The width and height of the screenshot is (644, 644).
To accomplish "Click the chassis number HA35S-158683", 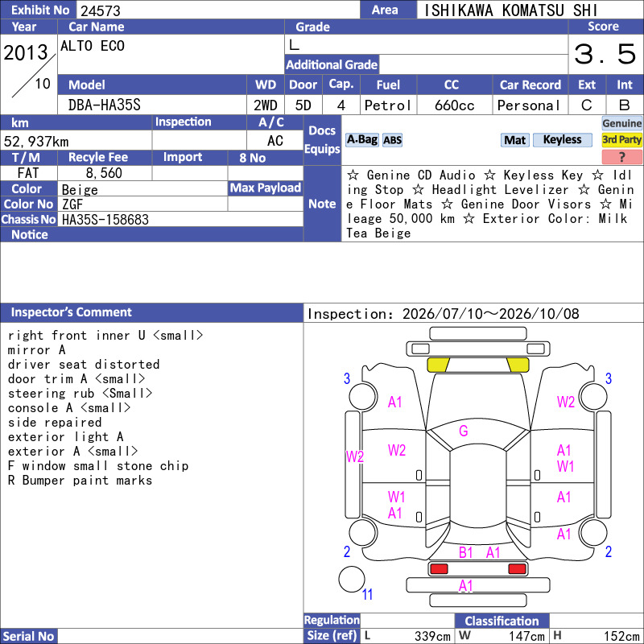I will (105, 220).
